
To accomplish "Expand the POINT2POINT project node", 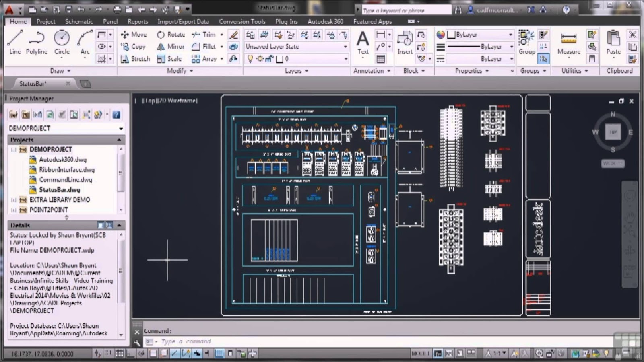I will click(14, 210).
